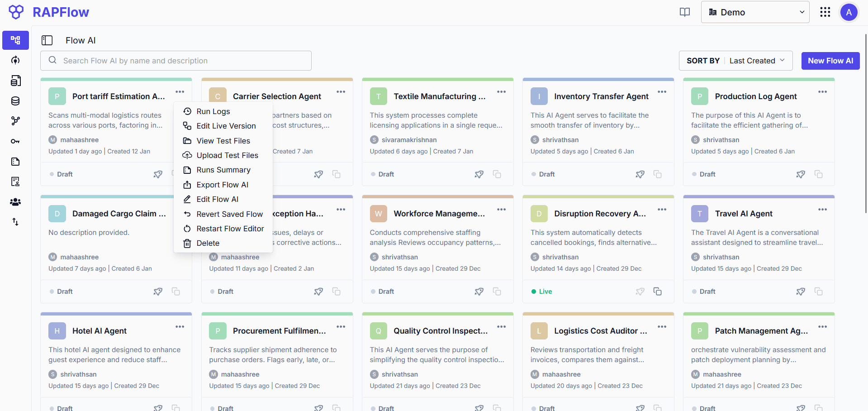The width and height of the screenshot is (868, 411).
Task: Duplicate the Travel AI Agent via copy icon
Action: tap(818, 292)
